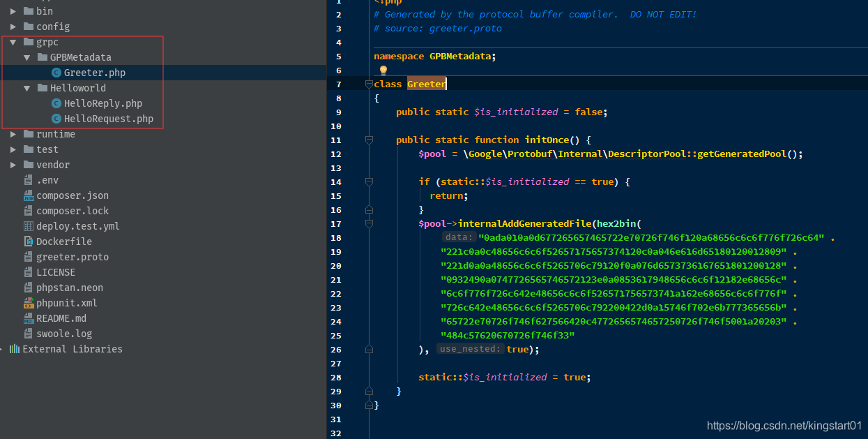Fold the internalAddGeneratedFile call at line 17
This screenshot has width=868, height=439.
[x=369, y=224]
